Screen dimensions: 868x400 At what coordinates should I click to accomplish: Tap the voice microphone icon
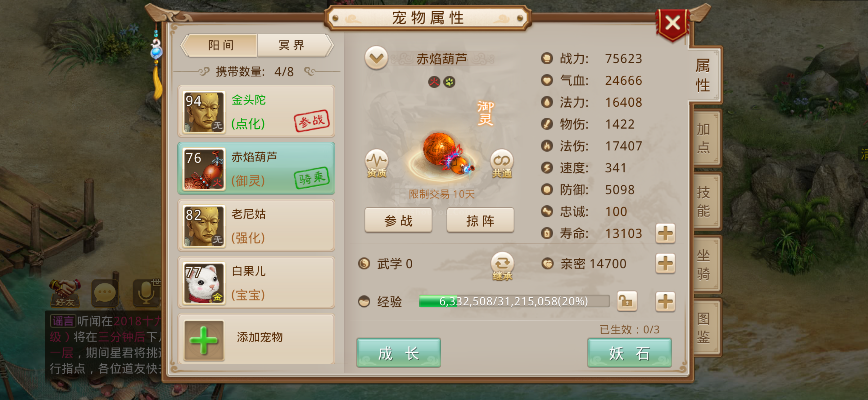tap(146, 292)
